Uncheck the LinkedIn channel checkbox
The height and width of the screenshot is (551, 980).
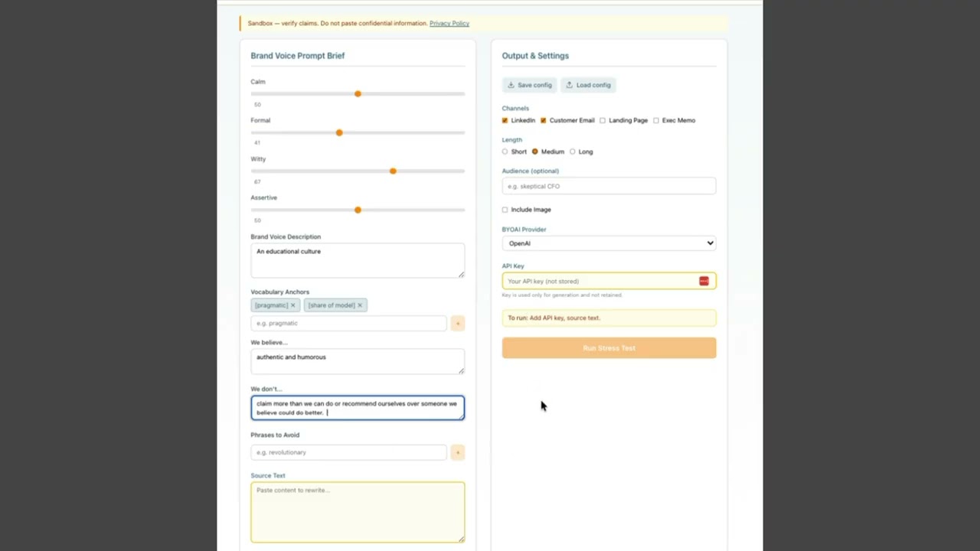coord(505,120)
